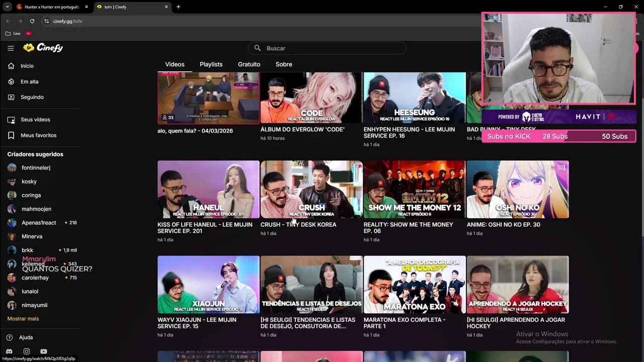
Task: Open the CRUSH Tiny Desk Korea thumbnail
Action: [x=311, y=190]
